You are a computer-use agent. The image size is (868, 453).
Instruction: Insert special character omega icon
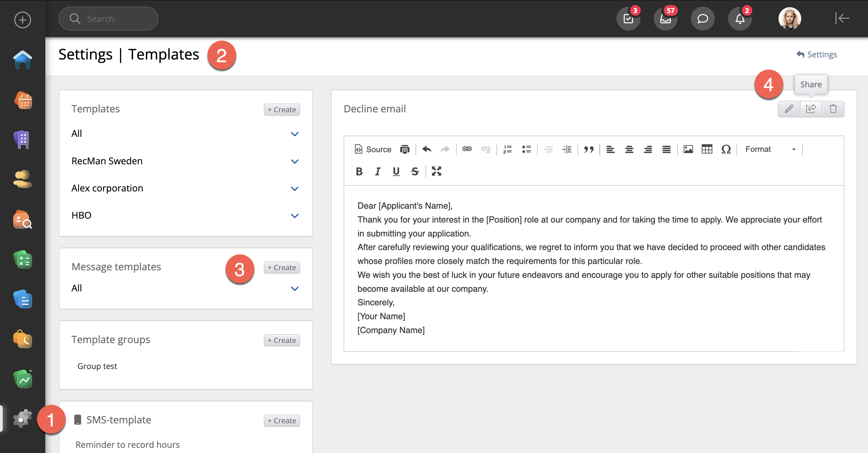(x=726, y=149)
